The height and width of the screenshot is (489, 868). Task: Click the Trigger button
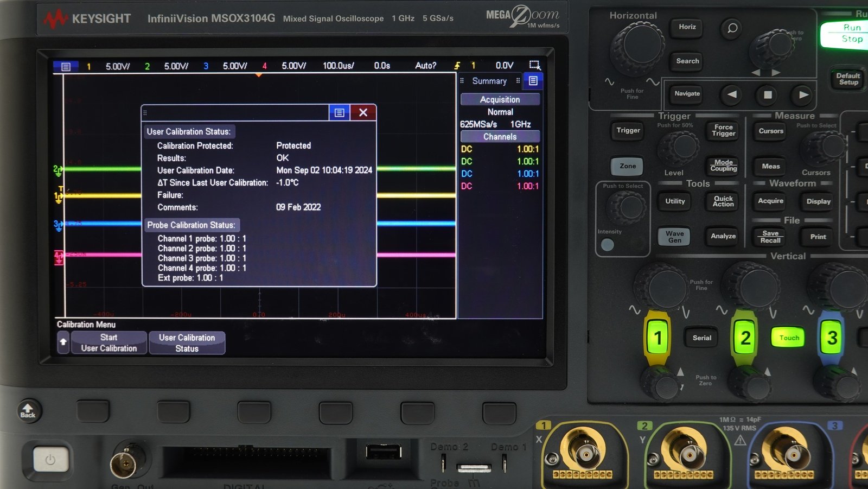[x=628, y=130]
